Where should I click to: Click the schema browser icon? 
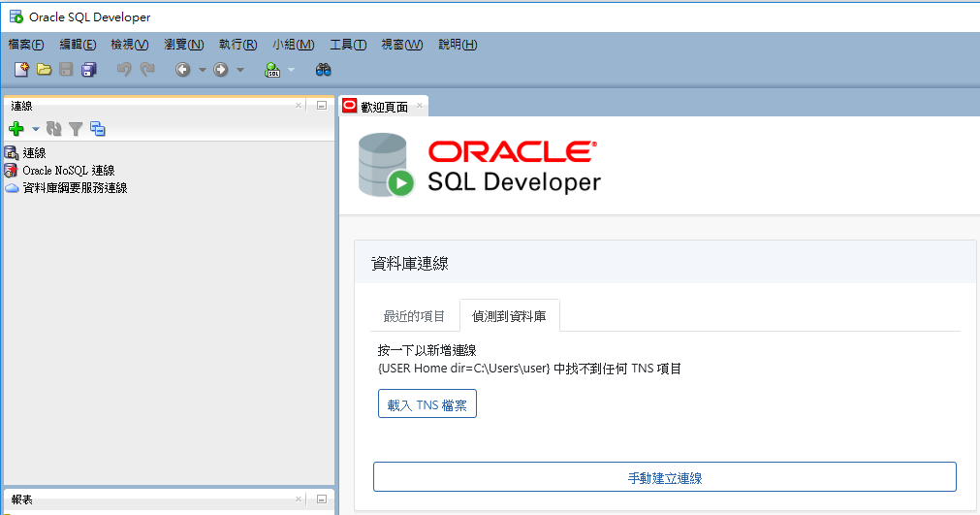[98, 129]
